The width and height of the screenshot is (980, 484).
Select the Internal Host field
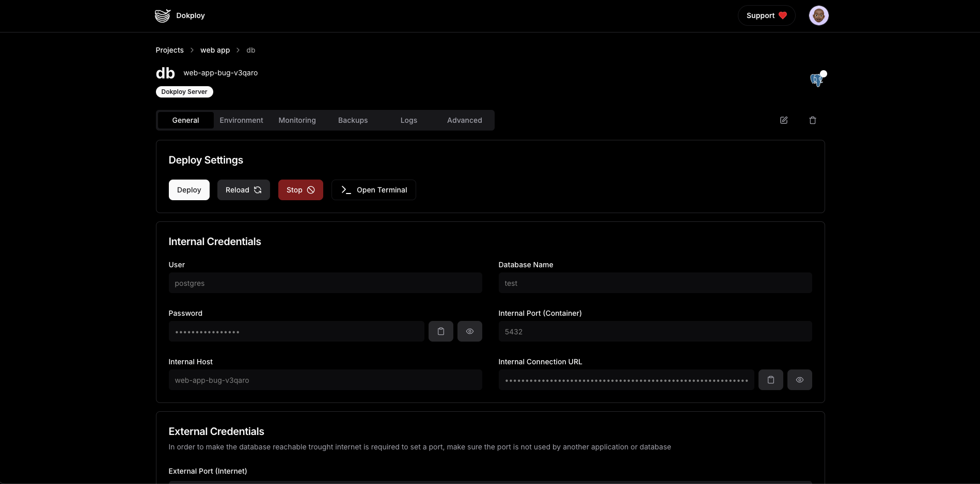[325, 380]
